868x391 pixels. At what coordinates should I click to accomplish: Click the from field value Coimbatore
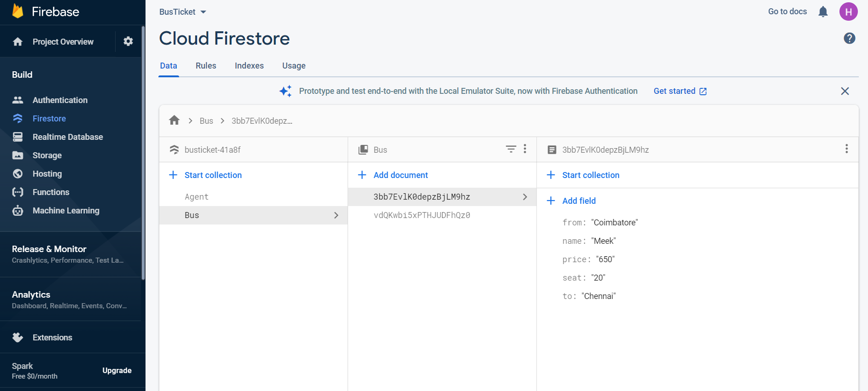(x=614, y=223)
